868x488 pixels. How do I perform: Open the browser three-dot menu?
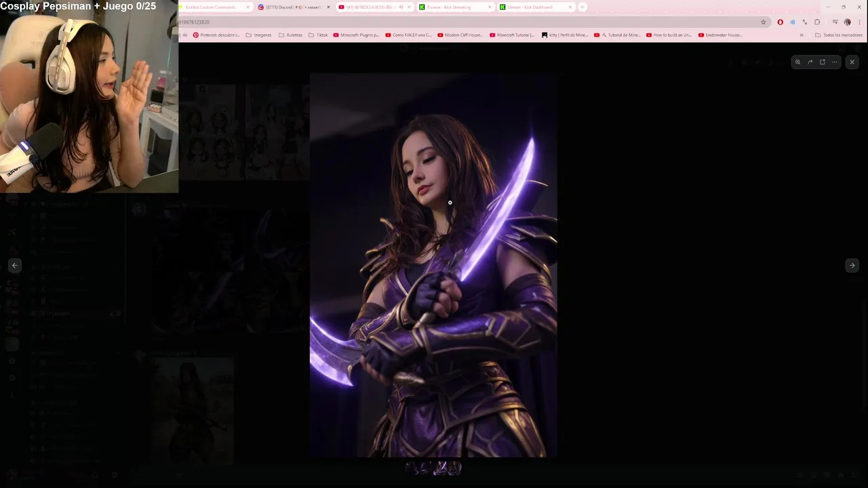[x=859, y=22]
